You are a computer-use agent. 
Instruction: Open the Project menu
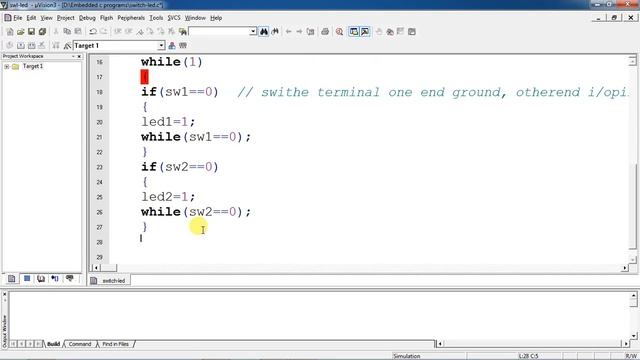65,18
